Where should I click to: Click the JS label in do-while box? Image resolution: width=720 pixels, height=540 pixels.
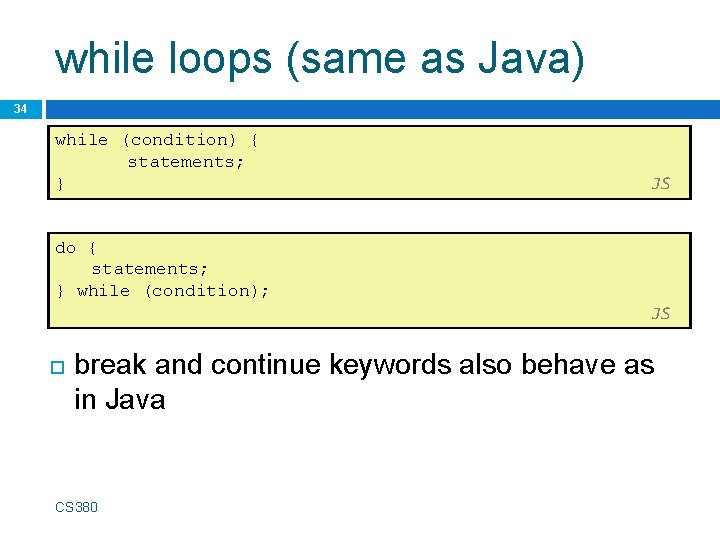pyautogui.click(x=660, y=313)
